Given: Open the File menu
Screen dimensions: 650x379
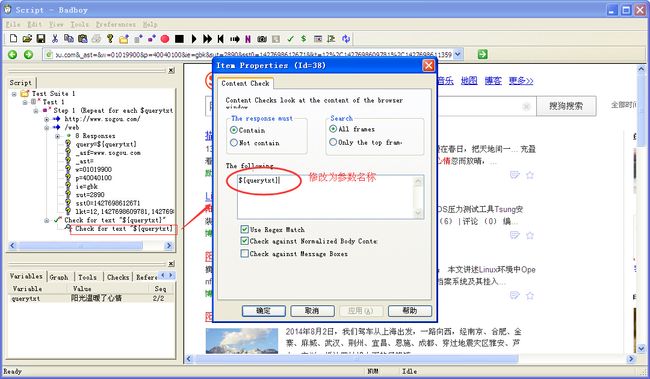Looking at the screenshot, I should [13, 24].
